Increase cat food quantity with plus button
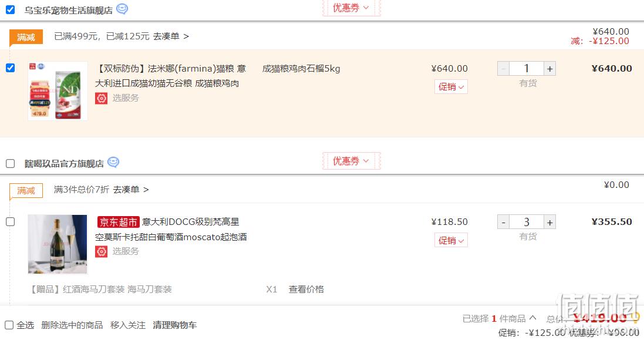The image size is (644, 340). 549,69
